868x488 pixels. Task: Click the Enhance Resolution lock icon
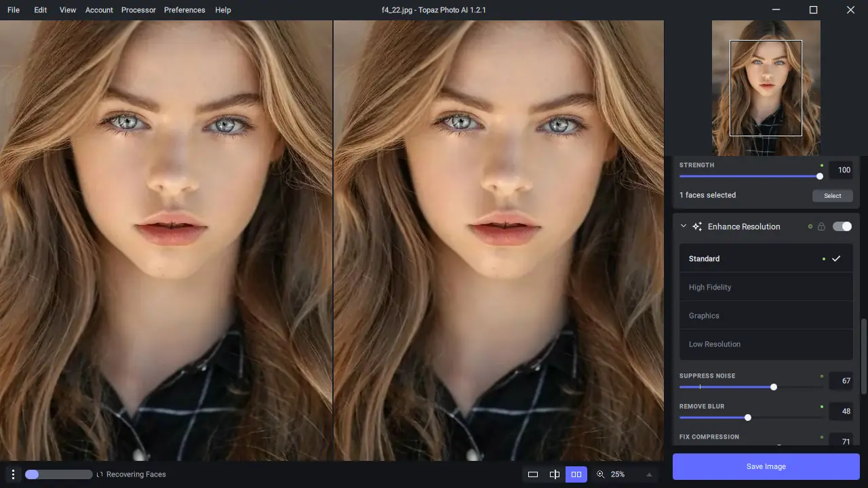click(821, 226)
